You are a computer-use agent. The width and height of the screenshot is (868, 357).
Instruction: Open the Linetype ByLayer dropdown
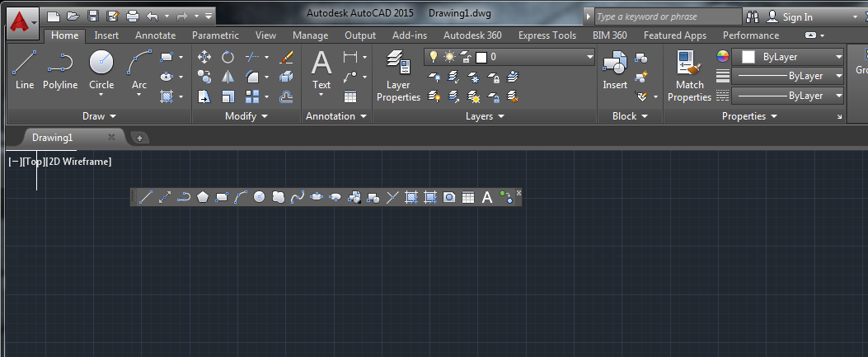pyautogui.click(x=788, y=96)
